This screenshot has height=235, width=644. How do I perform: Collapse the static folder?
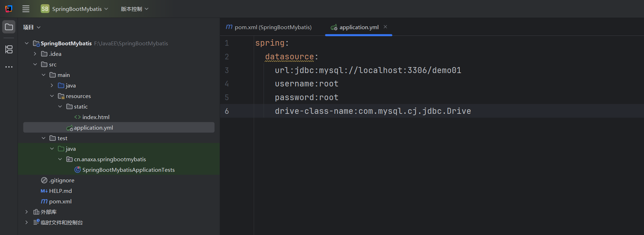60,106
